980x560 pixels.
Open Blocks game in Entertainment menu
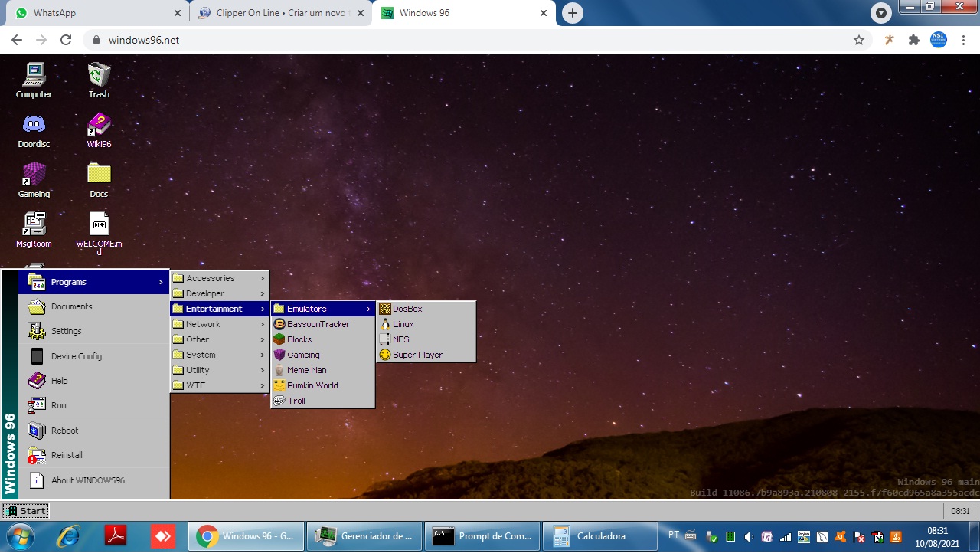tap(323, 339)
